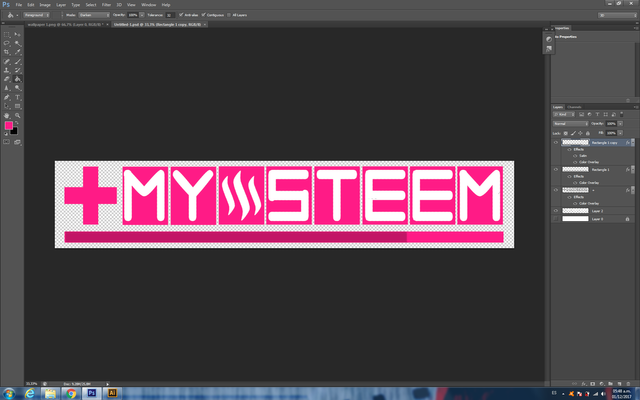The width and height of the screenshot is (640, 400).
Task: Select the Horizontal Type tool
Action: (x=18, y=98)
